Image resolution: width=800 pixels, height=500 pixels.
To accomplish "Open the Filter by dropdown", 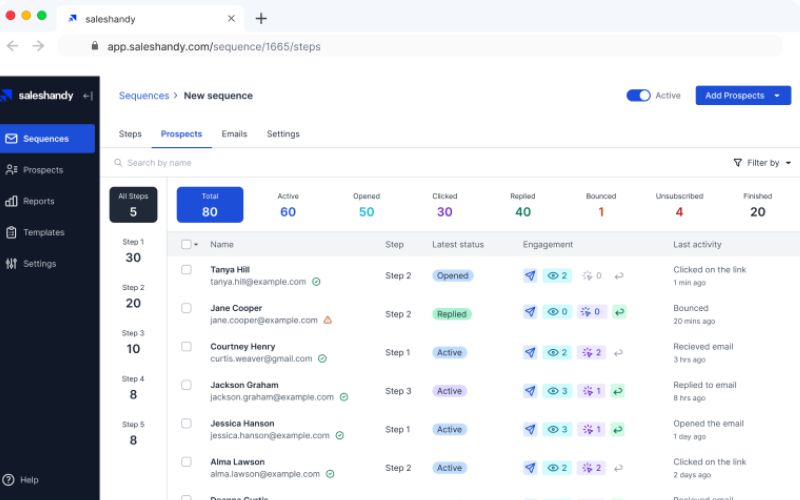I will 762,163.
